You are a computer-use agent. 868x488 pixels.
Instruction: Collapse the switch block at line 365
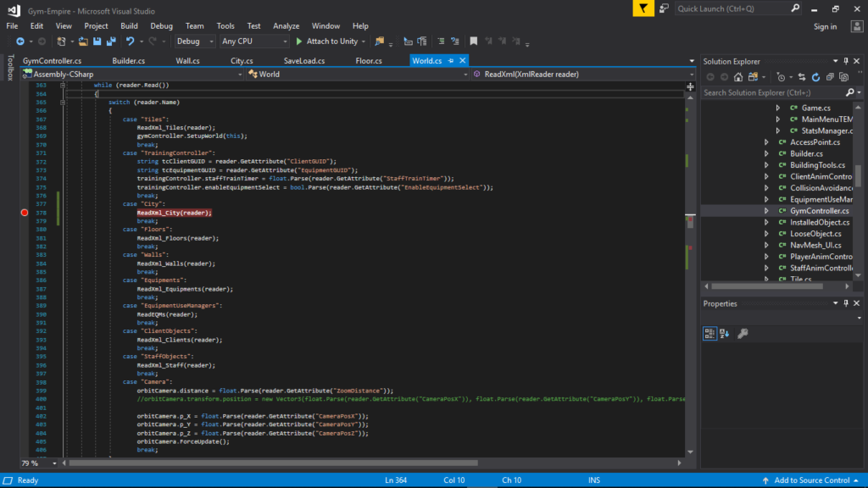62,103
